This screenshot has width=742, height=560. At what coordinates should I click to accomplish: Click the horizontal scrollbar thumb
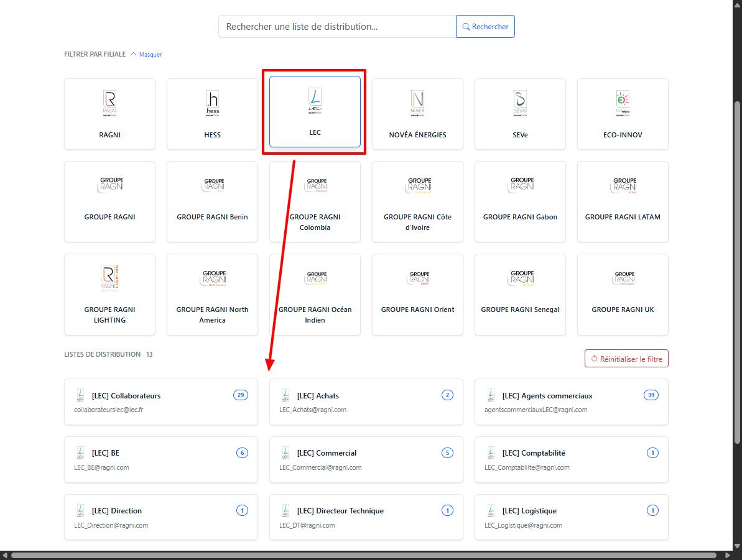(363, 555)
